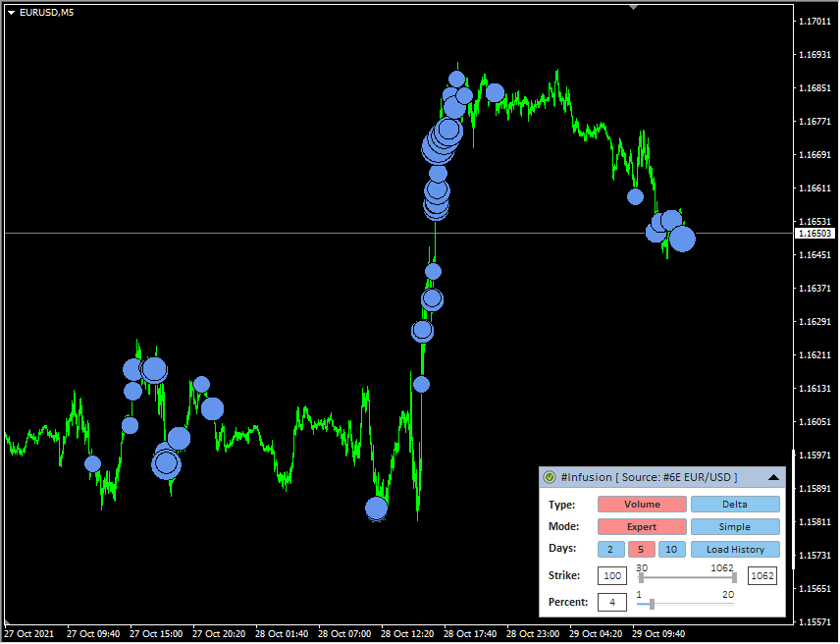
Task: Click the Strike slider's left handle
Action: point(641,577)
